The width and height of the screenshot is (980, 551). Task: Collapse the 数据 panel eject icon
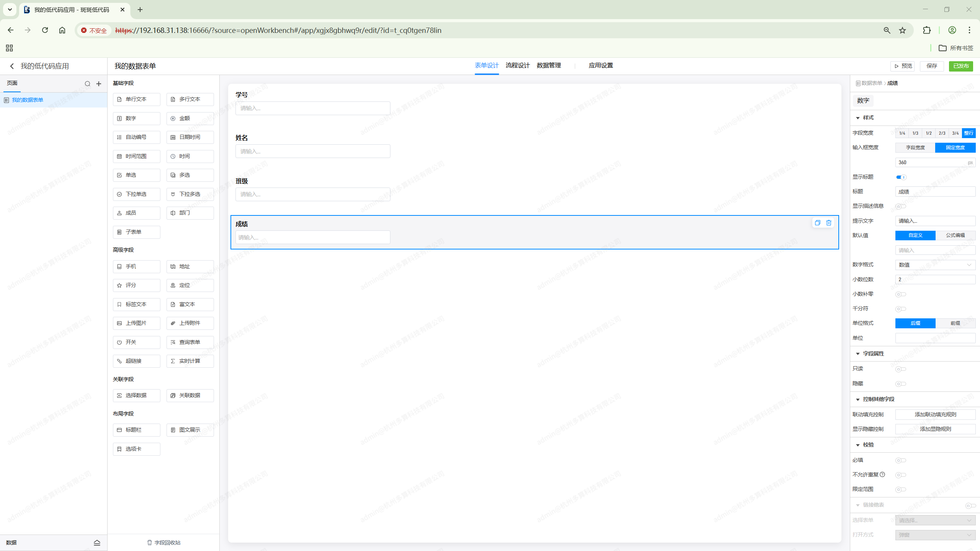click(x=97, y=543)
